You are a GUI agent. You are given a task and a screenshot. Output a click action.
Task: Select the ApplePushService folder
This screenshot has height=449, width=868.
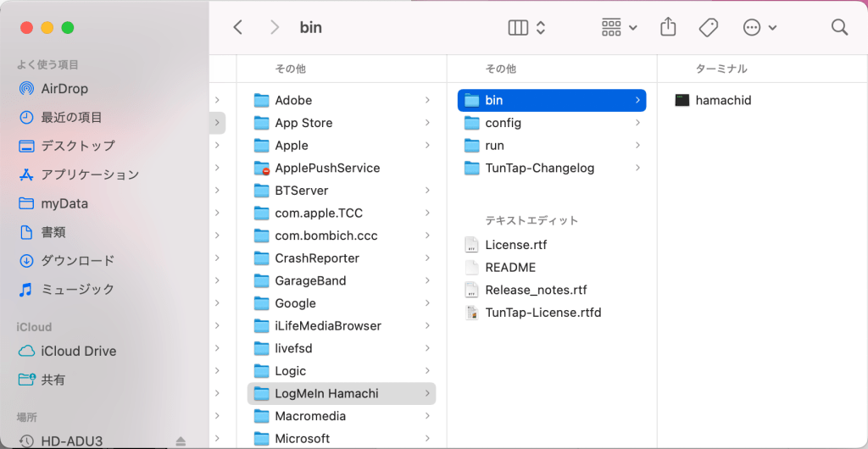click(x=327, y=168)
